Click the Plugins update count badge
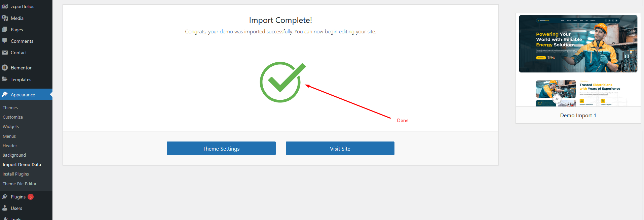The height and width of the screenshot is (220, 644). click(31, 197)
